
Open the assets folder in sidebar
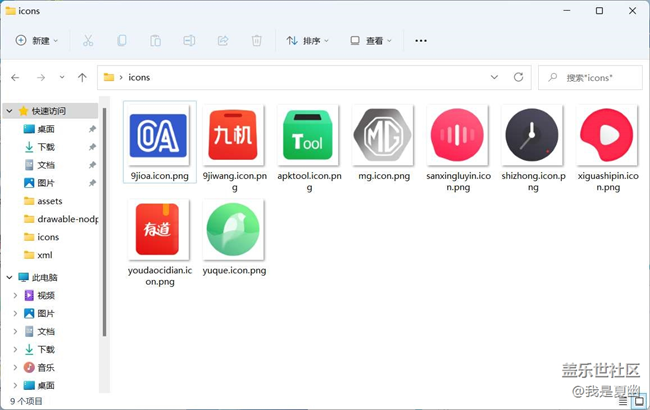click(x=49, y=201)
